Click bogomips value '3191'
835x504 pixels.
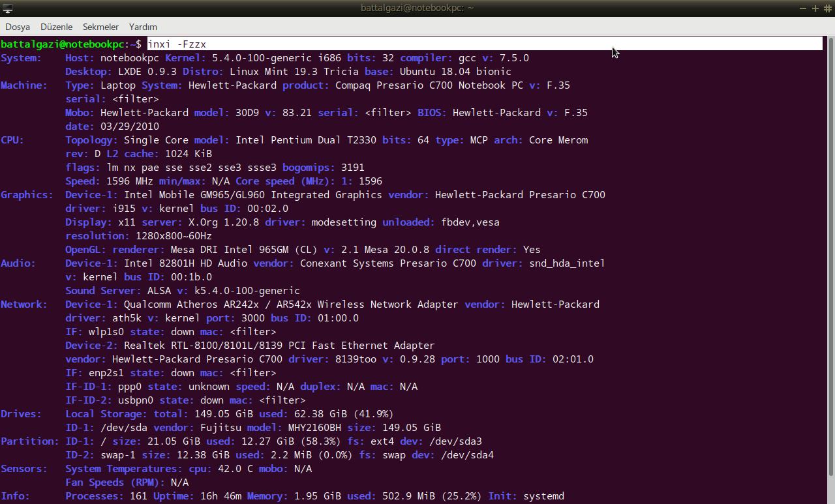pos(353,168)
